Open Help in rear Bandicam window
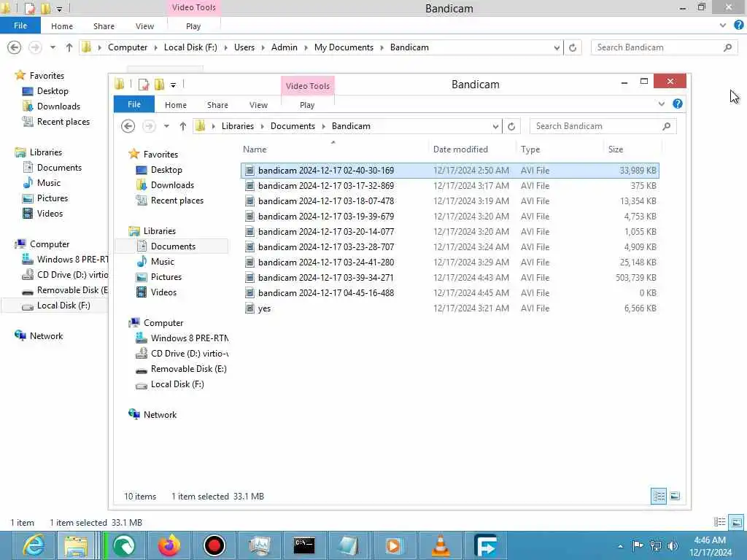This screenshot has width=747, height=560. tap(739, 26)
